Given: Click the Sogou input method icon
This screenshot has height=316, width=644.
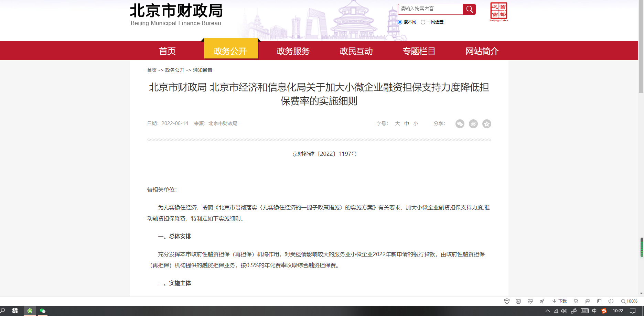Looking at the screenshot, I should 604,311.
